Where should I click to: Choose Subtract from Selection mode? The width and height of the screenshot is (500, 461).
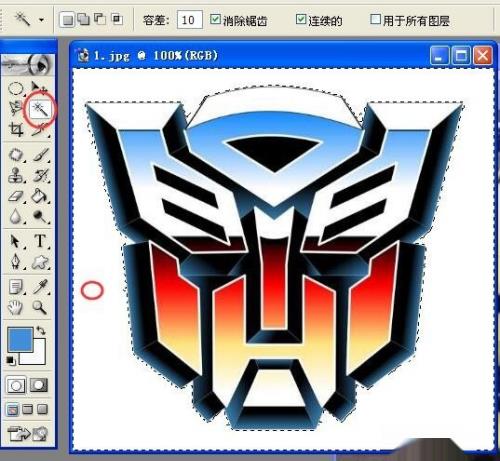100,19
